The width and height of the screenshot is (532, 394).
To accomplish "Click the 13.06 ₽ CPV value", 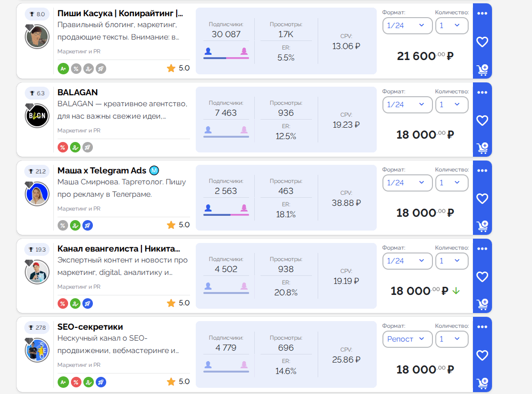I will click(x=346, y=46).
